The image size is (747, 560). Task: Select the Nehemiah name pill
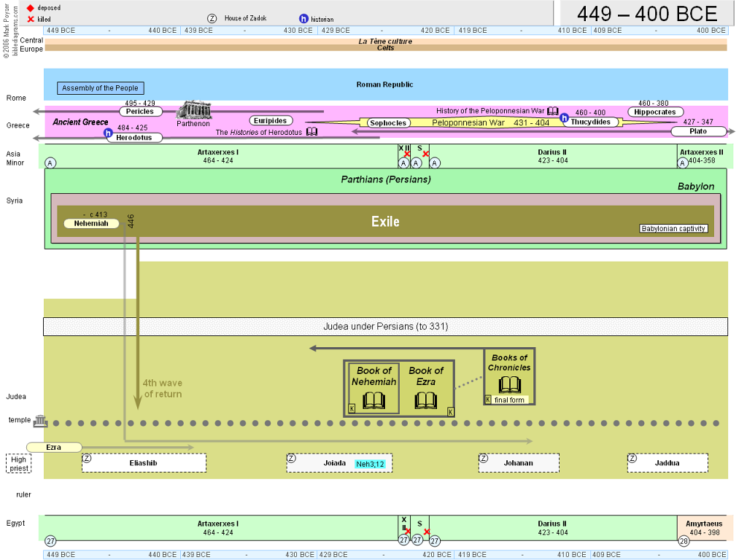coord(91,223)
